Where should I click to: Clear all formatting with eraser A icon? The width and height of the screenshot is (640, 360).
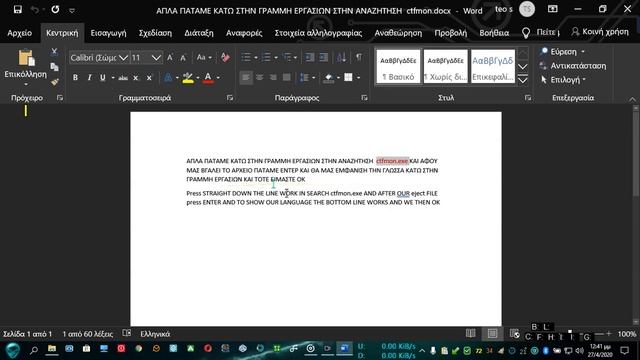coord(225,58)
